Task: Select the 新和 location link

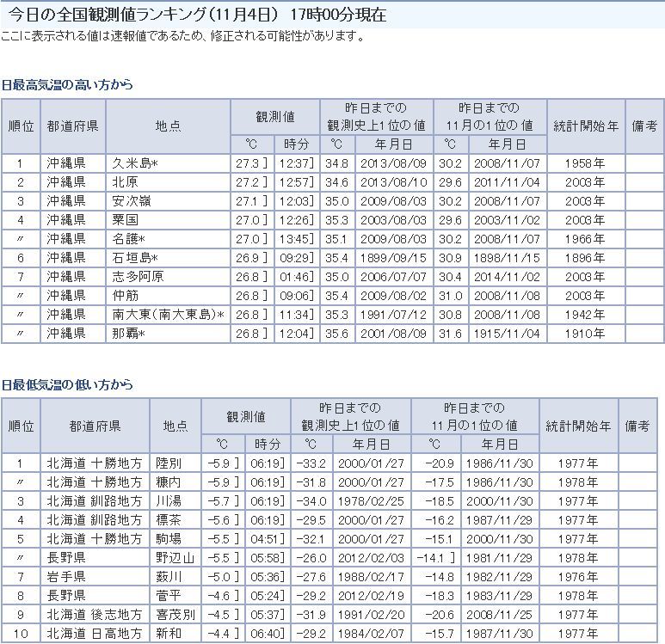Action: (168, 634)
